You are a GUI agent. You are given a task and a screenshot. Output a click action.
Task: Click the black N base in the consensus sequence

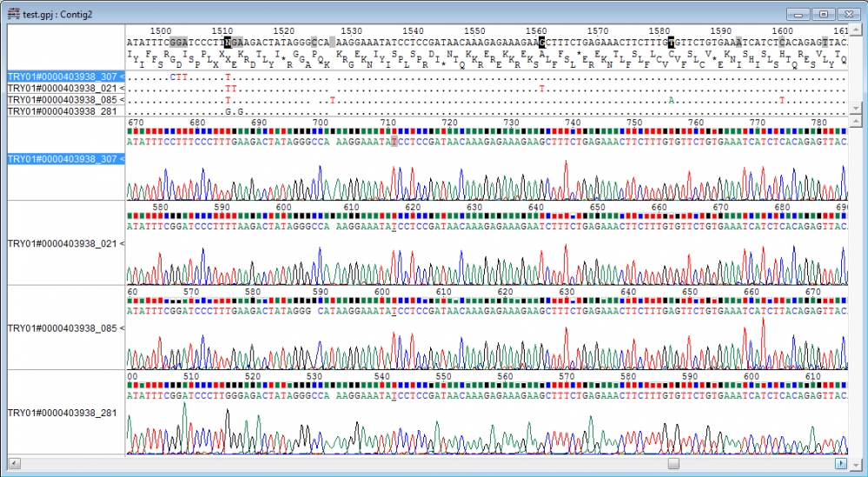[228, 43]
